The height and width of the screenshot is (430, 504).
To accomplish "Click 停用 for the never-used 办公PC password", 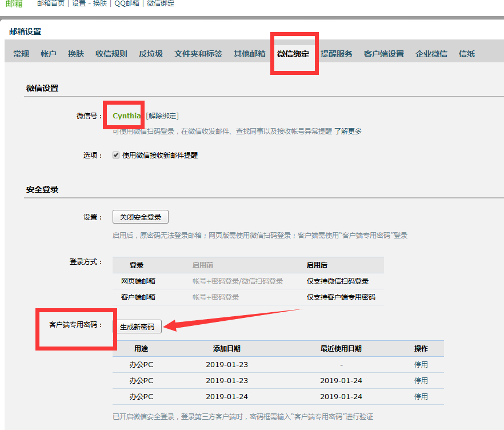I will pyautogui.click(x=421, y=364).
